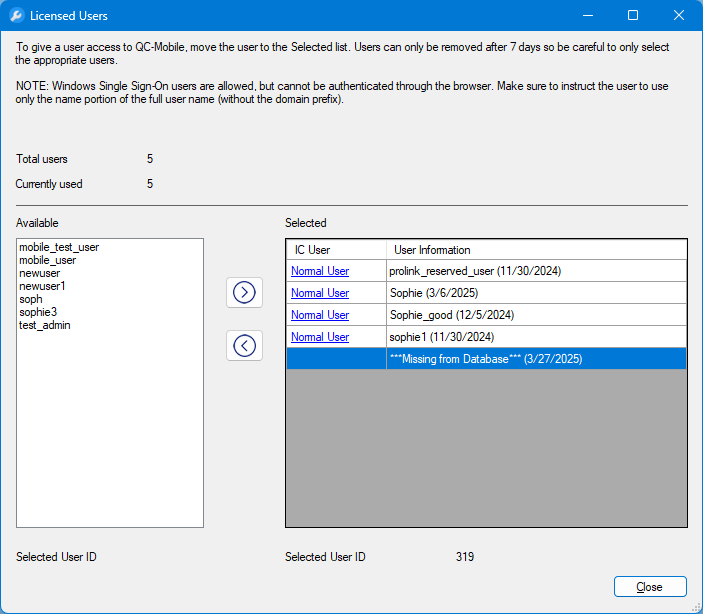Minimize the Licensed Users window
703x614 pixels.
coord(588,15)
